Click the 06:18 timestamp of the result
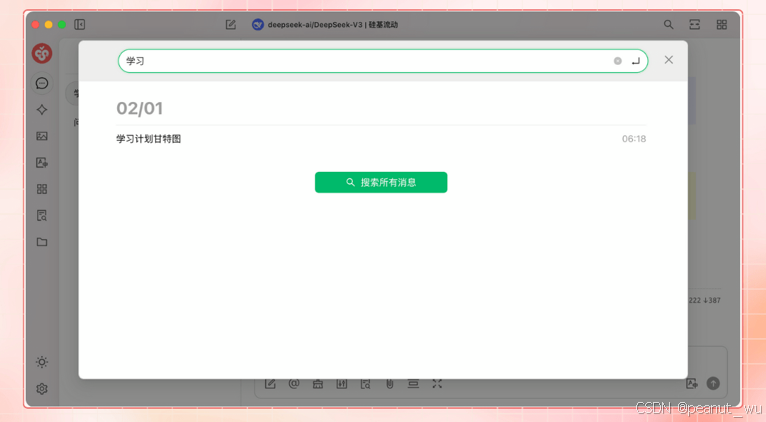The height and width of the screenshot is (422, 766). tap(634, 139)
